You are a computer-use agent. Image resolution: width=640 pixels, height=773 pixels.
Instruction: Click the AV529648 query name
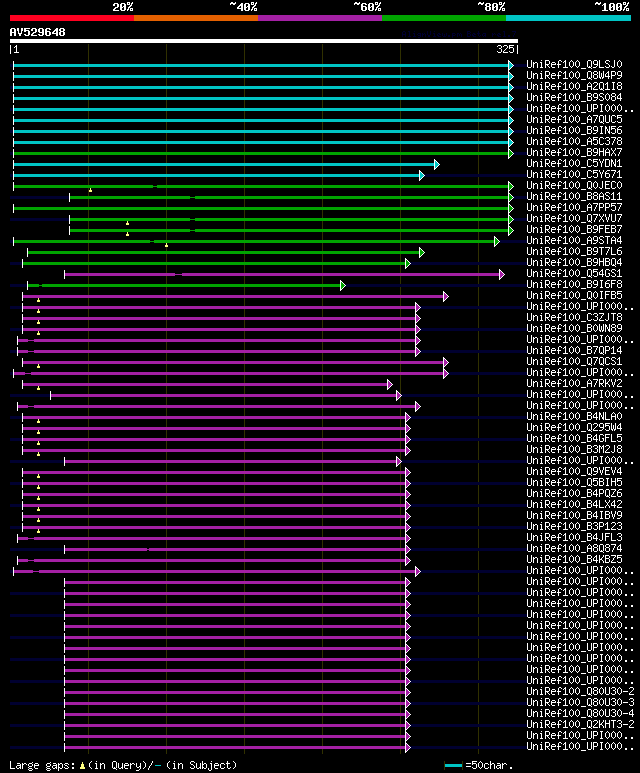pos(37,32)
